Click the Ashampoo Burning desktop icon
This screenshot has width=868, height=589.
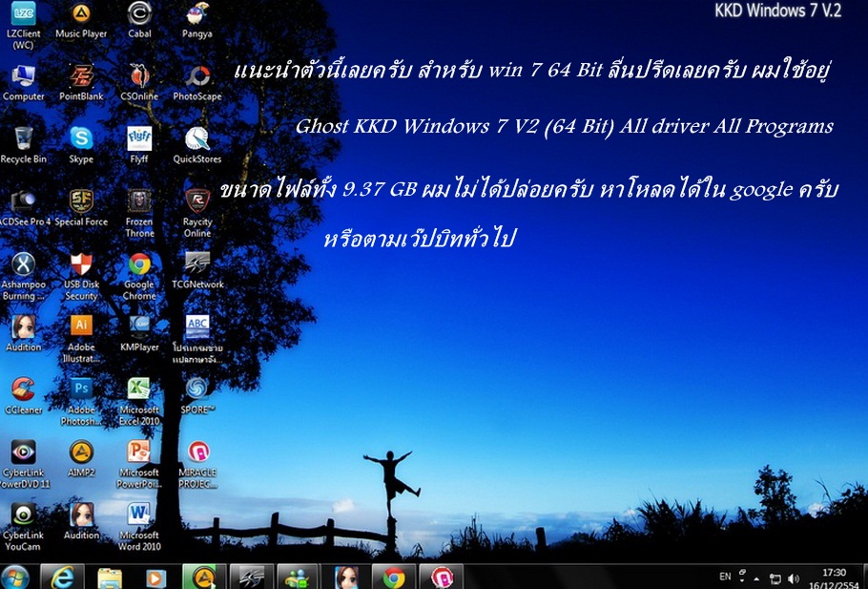(23, 277)
